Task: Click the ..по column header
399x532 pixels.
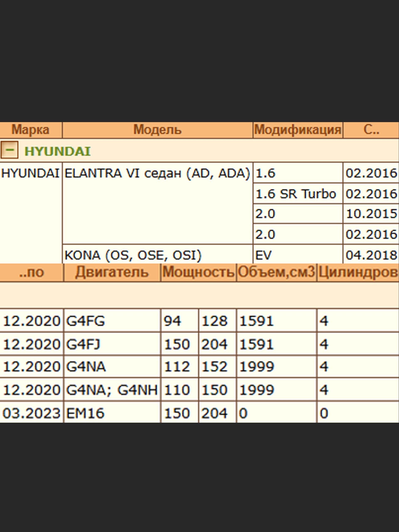Action: tap(32, 272)
